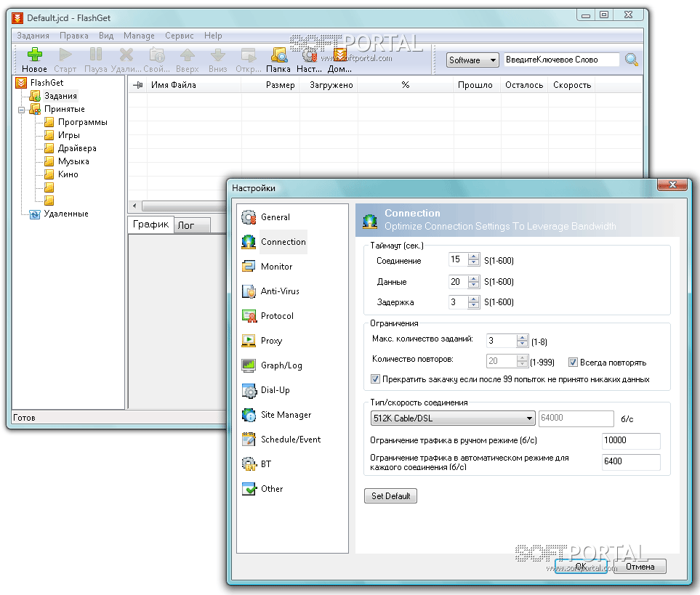This screenshot has width=700, height=595.
Task: Open the Правка menu
Action: tap(73, 36)
